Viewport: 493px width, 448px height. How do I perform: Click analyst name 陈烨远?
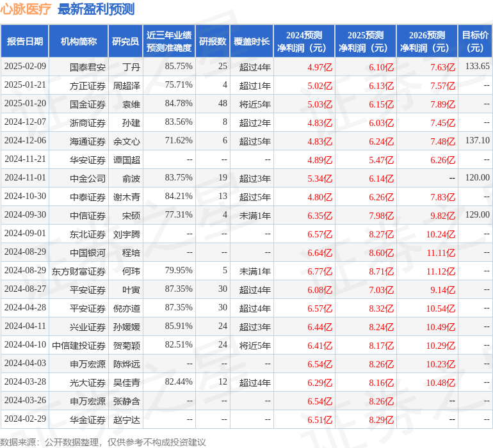click(x=127, y=364)
